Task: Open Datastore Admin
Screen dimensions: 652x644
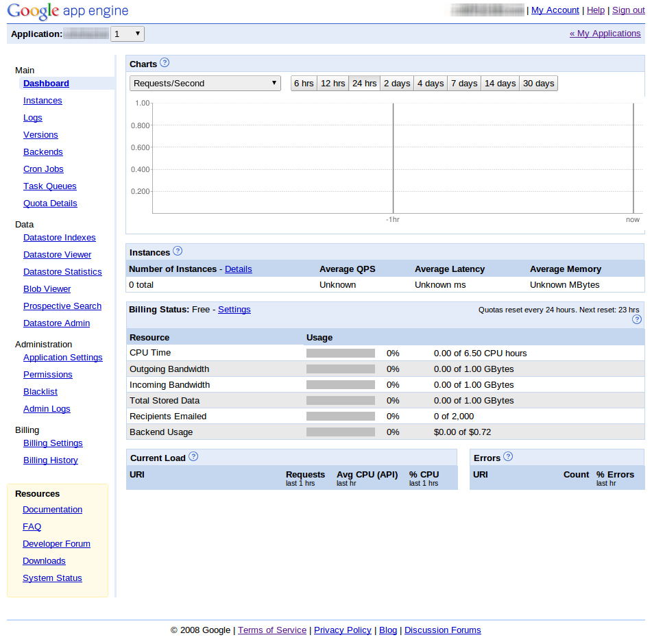Action: pyautogui.click(x=56, y=323)
